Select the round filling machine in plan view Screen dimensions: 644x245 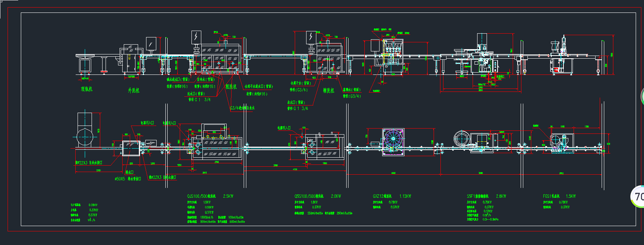coord(393,142)
